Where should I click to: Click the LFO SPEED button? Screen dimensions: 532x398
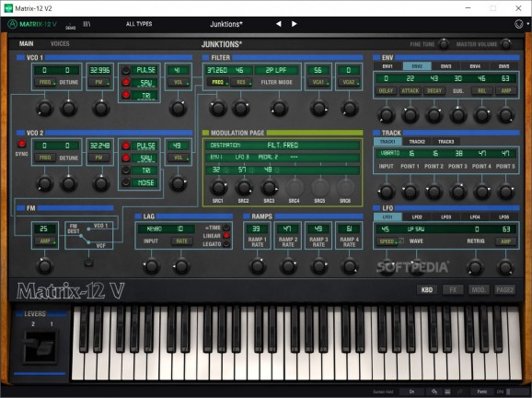387,241
